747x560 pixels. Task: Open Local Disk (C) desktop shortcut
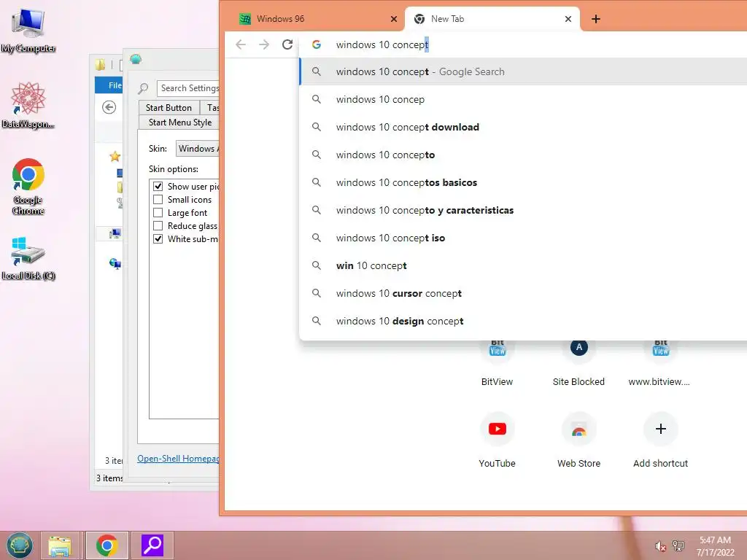tap(28, 257)
